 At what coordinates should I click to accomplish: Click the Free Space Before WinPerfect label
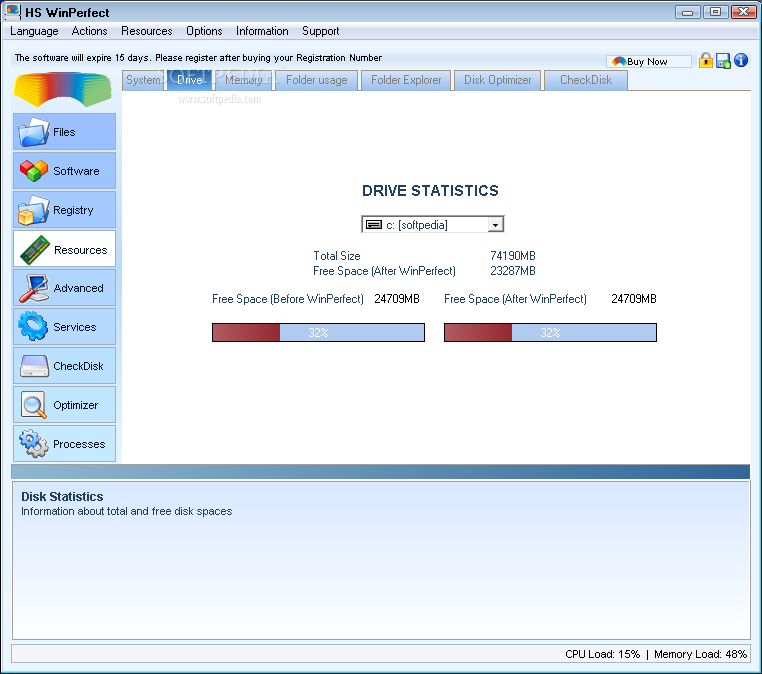coord(288,299)
